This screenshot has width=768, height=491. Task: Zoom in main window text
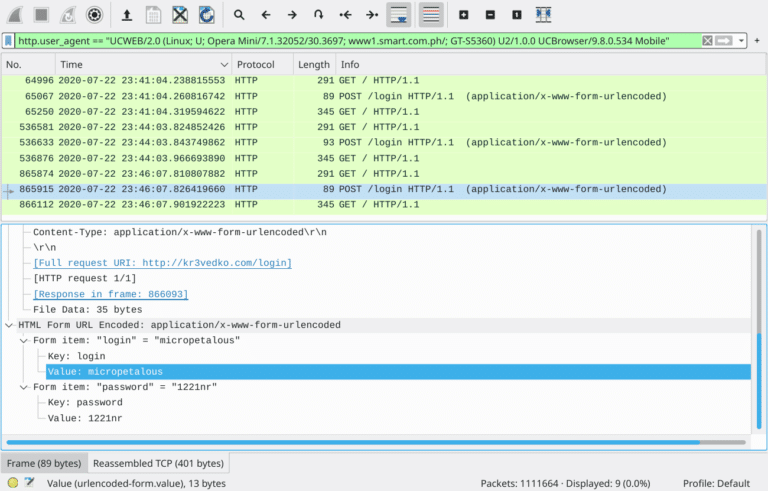point(463,15)
